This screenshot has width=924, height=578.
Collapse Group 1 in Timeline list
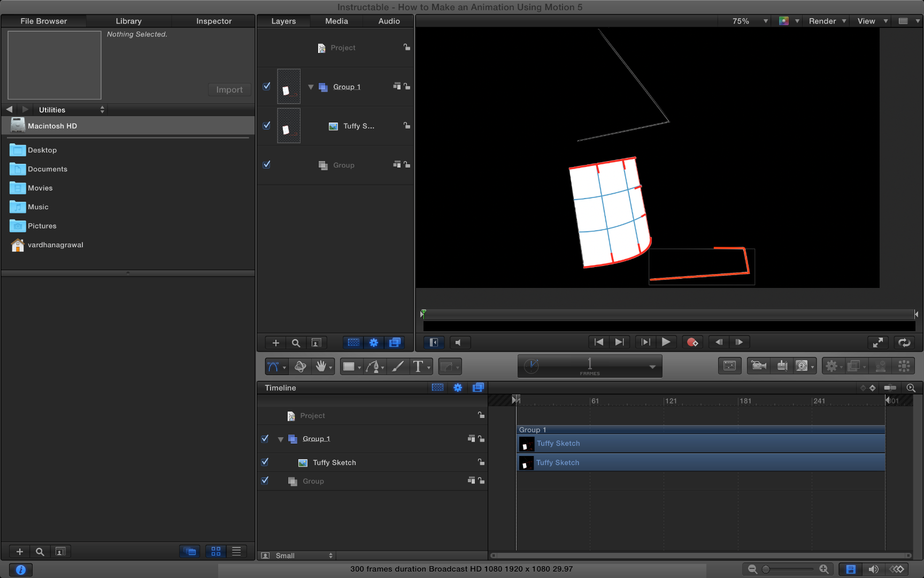pyautogui.click(x=280, y=439)
